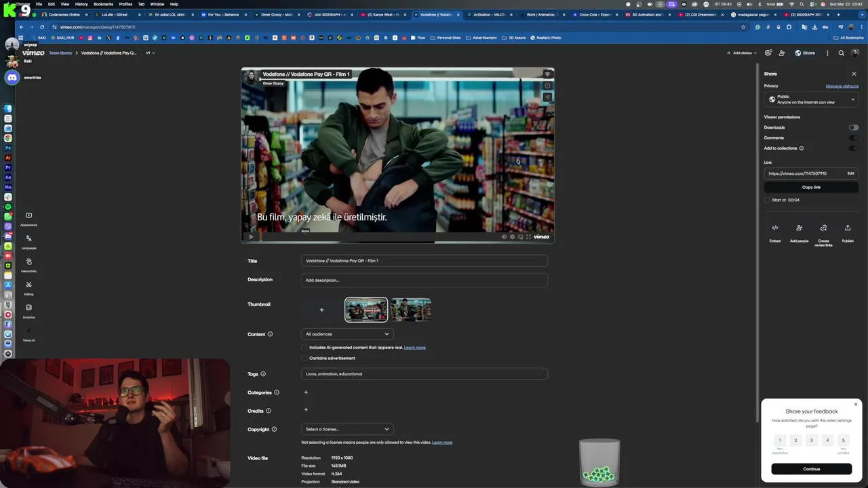The image size is (868, 488).
Task: Click the Share button in the header
Action: click(805, 53)
